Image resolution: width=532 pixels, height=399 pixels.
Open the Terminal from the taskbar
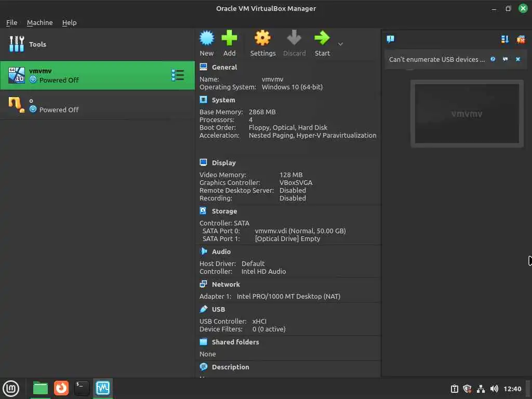click(x=82, y=388)
